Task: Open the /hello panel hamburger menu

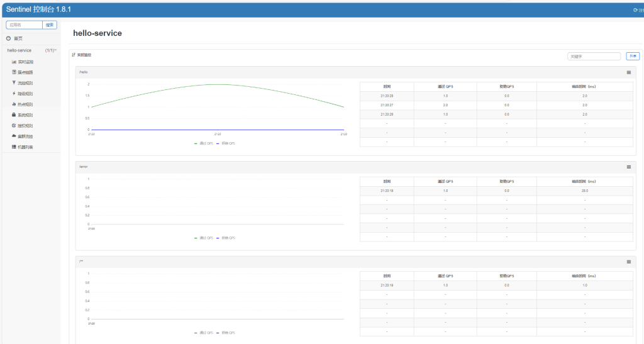Action: tap(628, 72)
